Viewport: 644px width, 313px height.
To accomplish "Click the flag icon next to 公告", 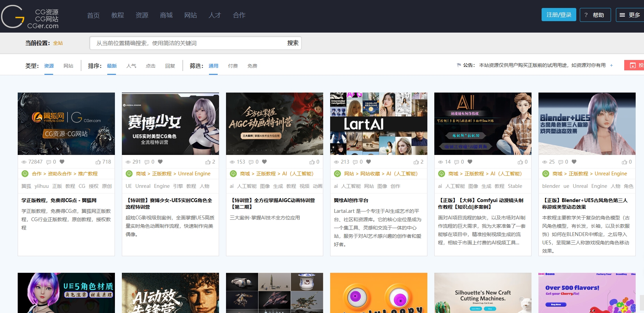I will point(458,65).
